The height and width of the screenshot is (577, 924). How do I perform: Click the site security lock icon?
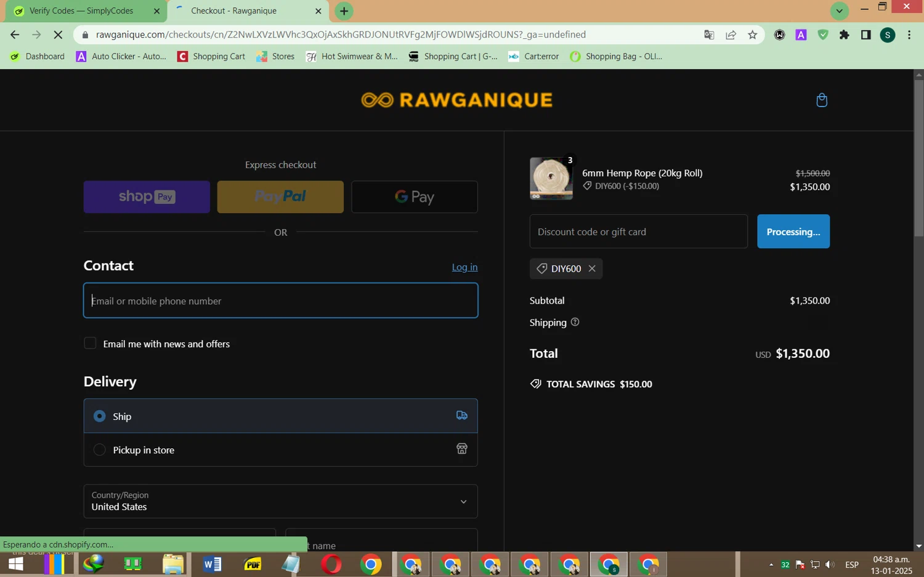[x=85, y=34]
